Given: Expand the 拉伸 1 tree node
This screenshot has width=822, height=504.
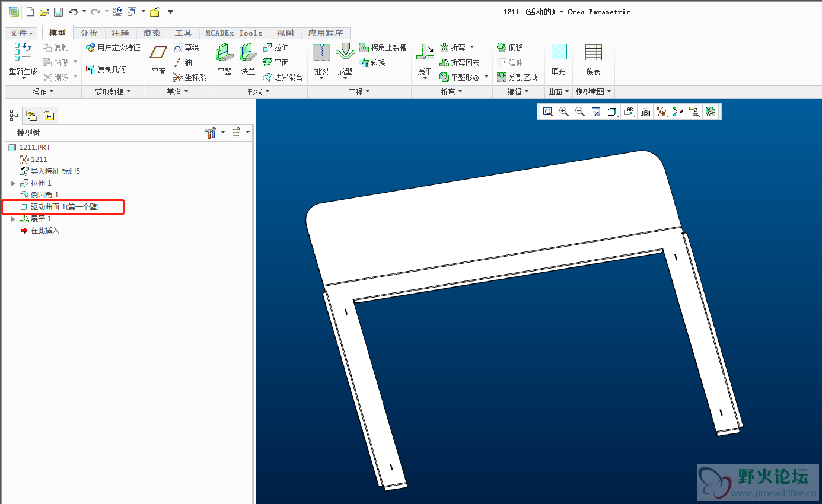Looking at the screenshot, I should 13,183.
